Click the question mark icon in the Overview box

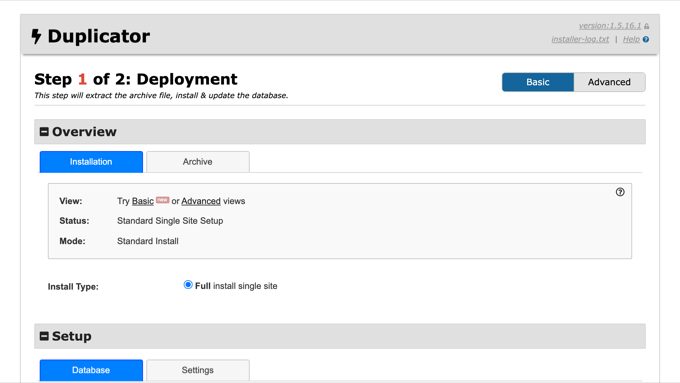[620, 192]
